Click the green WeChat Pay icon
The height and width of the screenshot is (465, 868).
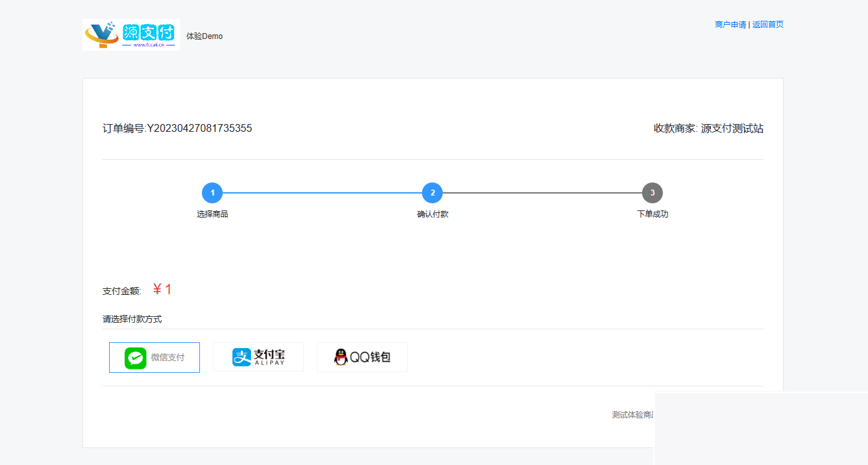(136, 358)
